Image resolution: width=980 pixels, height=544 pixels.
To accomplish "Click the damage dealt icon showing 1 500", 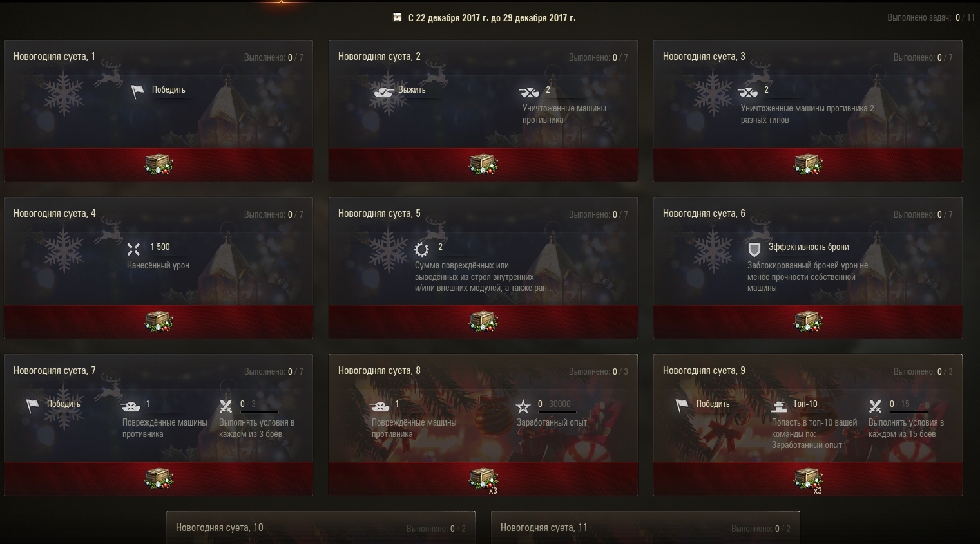I will pyautogui.click(x=133, y=249).
